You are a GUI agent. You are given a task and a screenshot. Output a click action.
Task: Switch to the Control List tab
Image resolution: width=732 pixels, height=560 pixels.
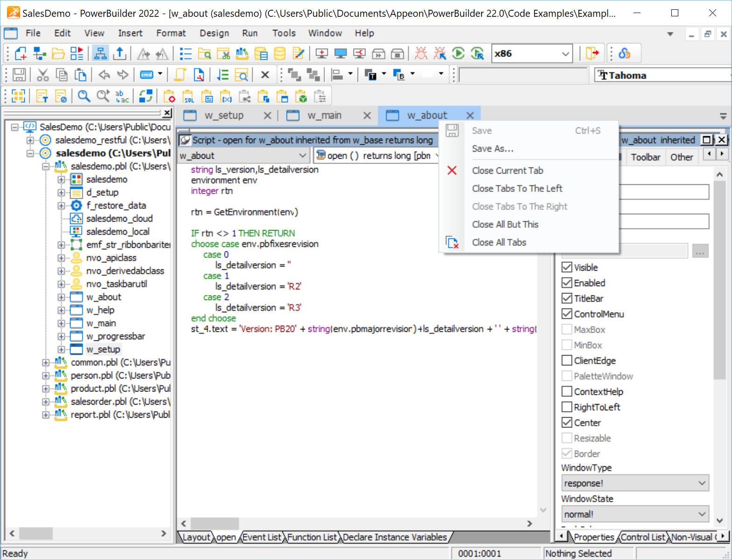point(643,537)
